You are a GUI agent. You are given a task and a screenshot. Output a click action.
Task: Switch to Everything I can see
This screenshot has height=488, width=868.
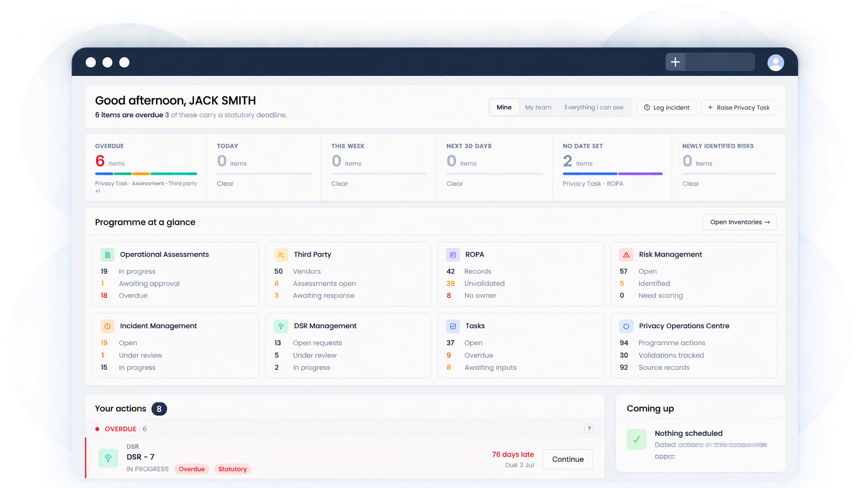pyautogui.click(x=594, y=107)
